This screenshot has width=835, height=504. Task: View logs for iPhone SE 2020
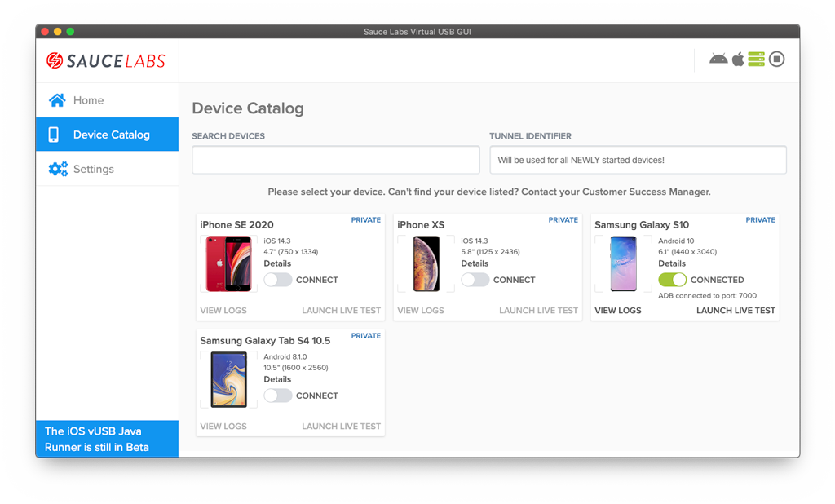pos(223,310)
